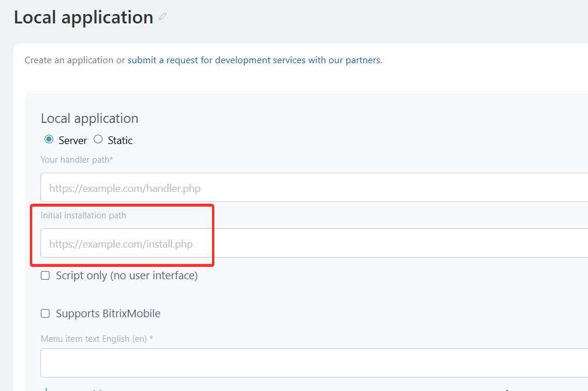588x391 pixels.
Task: Click the 'Menu item text English (en) *' label
Action: coord(97,339)
